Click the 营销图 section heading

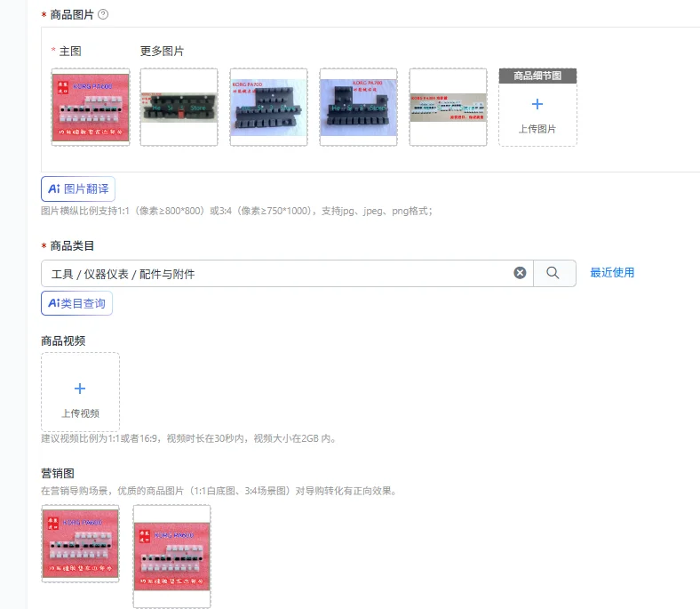coord(58,473)
